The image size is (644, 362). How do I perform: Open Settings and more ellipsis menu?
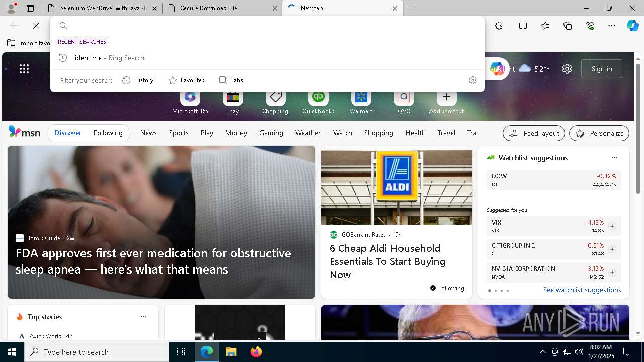pyautogui.click(x=612, y=26)
